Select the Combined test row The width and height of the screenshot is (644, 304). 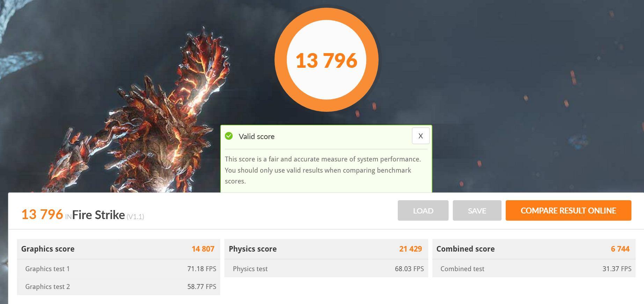click(534, 269)
